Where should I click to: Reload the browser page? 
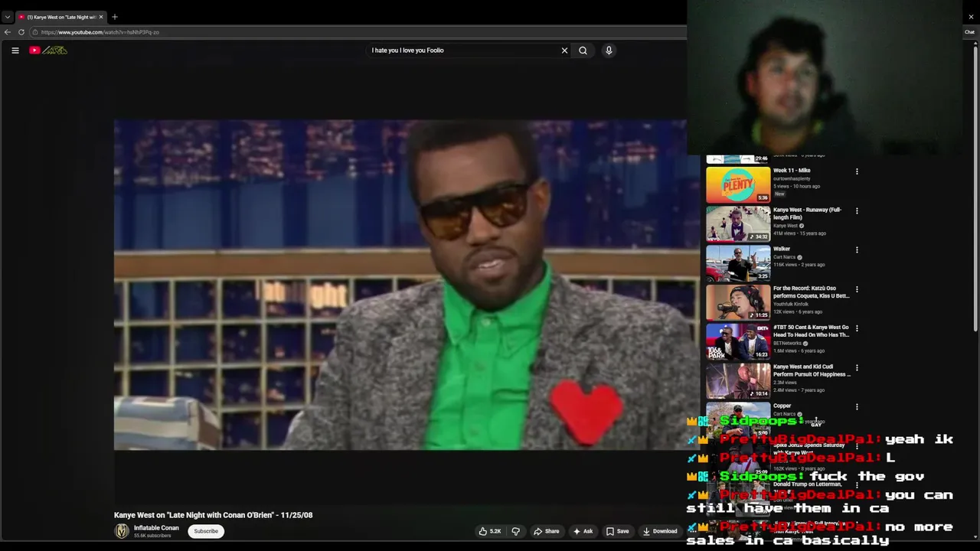[21, 32]
